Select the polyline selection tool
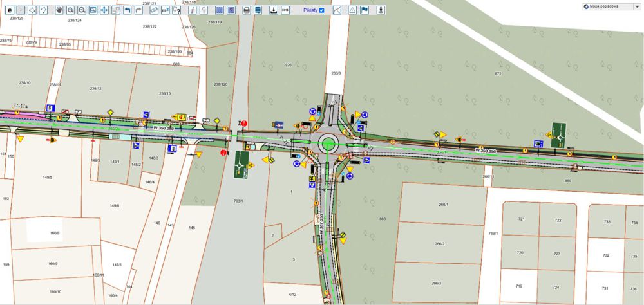This screenshot has height=305, width=644. (43, 10)
